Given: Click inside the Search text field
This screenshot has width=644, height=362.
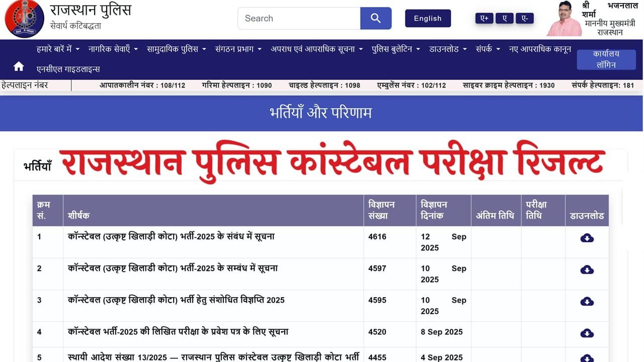Looking at the screenshot, I should (x=299, y=19).
